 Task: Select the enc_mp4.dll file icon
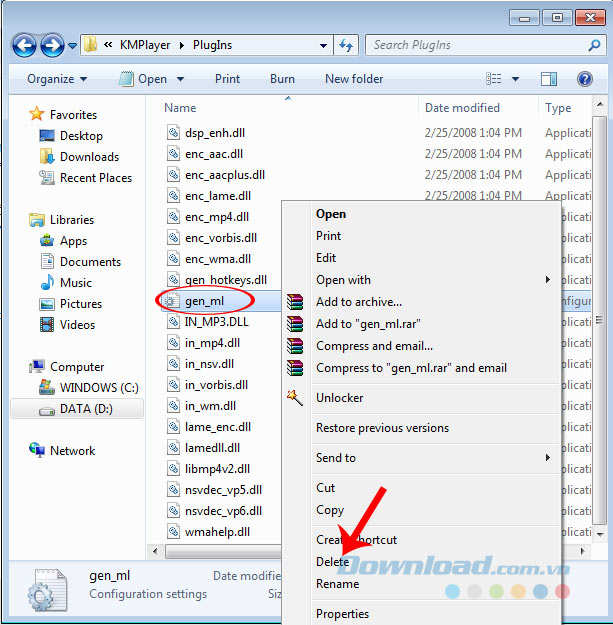[x=173, y=216]
